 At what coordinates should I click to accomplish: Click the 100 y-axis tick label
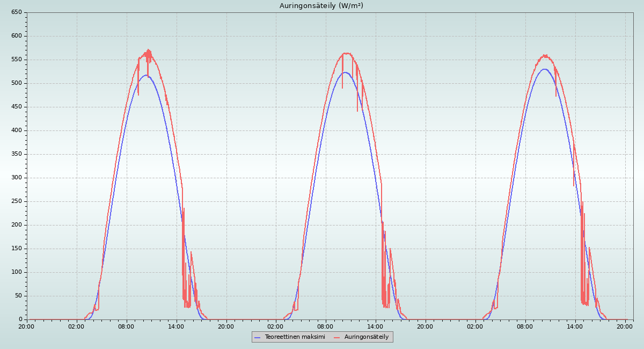coord(17,272)
